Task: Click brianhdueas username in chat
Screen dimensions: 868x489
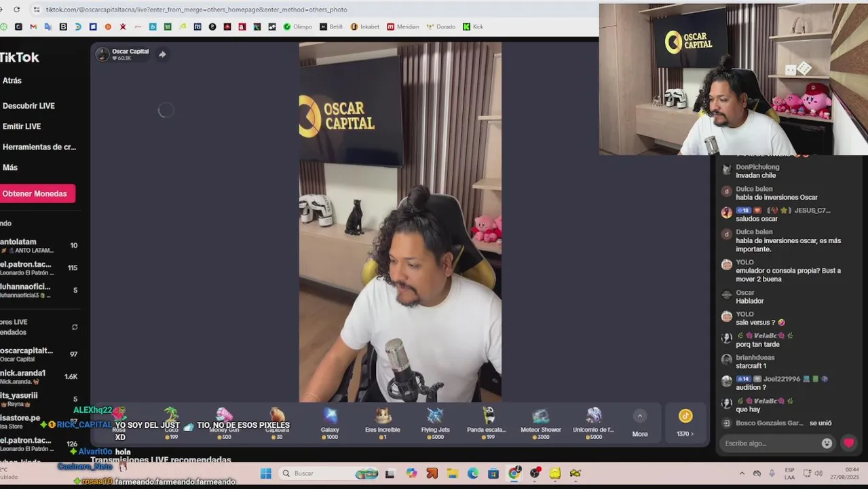Action: click(x=755, y=358)
